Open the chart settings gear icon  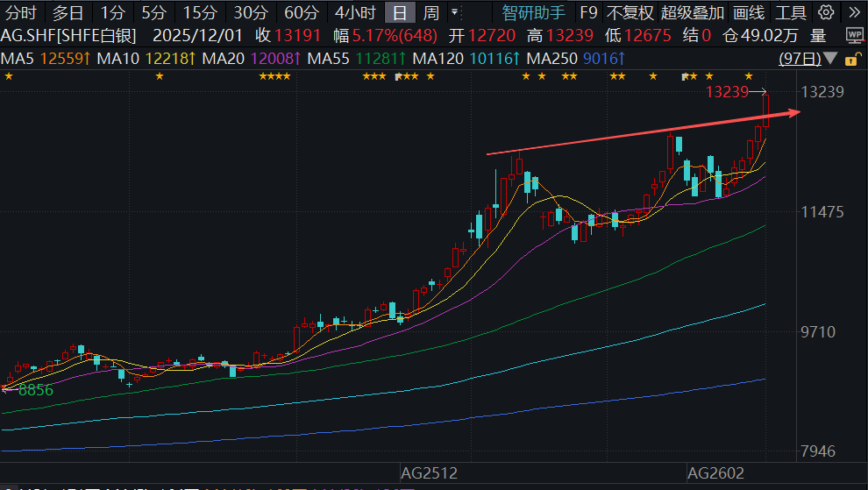tap(826, 12)
